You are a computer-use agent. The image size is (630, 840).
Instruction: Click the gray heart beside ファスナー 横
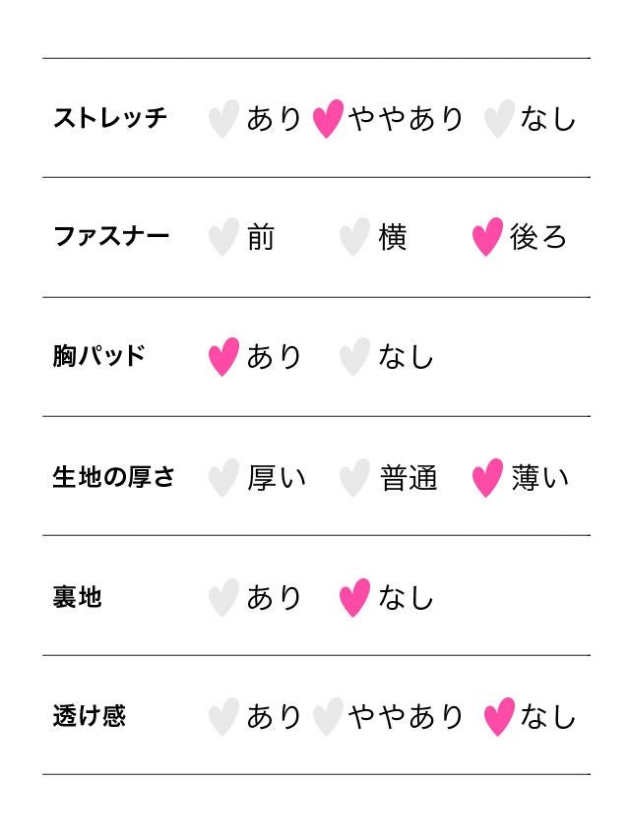(x=354, y=237)
